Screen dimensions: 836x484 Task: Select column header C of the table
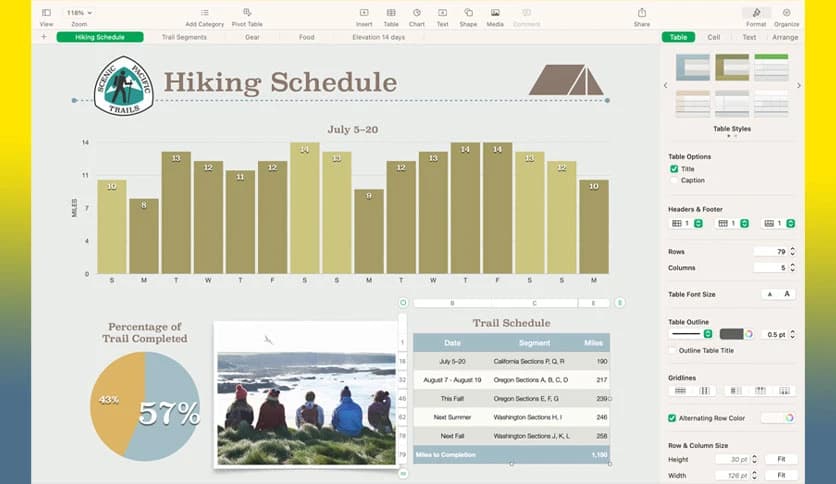534,303
